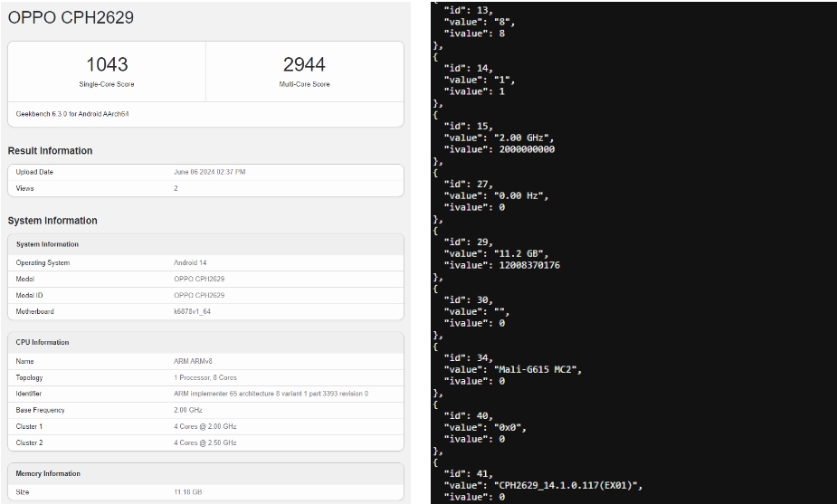Click the Base Frequency row label
Image resolution: width=837 pixels, height=504 pixels.
40,410
